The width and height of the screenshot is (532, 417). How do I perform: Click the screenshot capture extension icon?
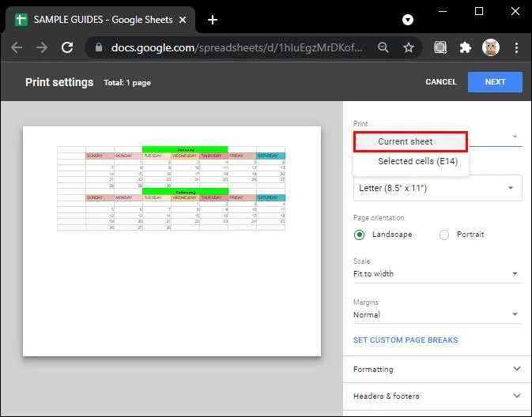pos(440,47)
